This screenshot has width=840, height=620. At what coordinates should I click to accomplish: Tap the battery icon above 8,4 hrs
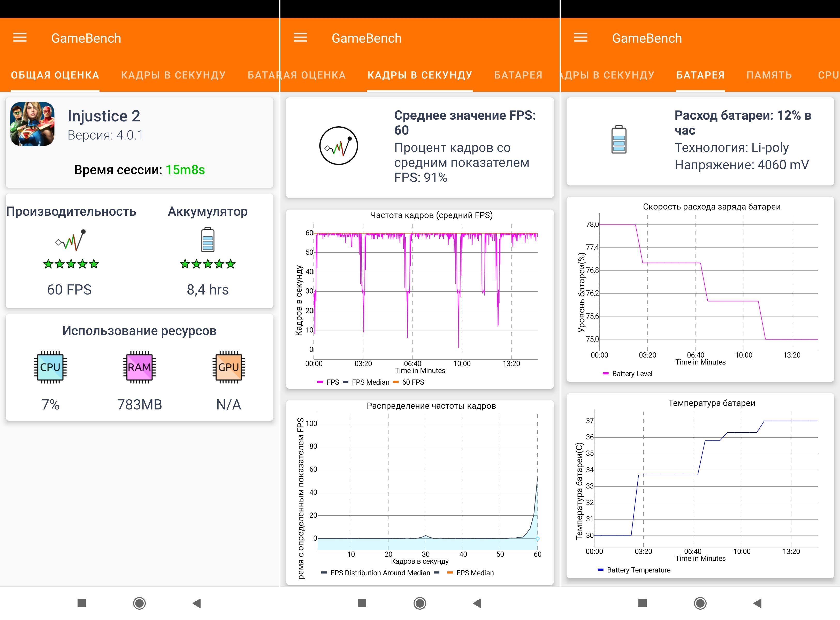click(x=208, y=239)
